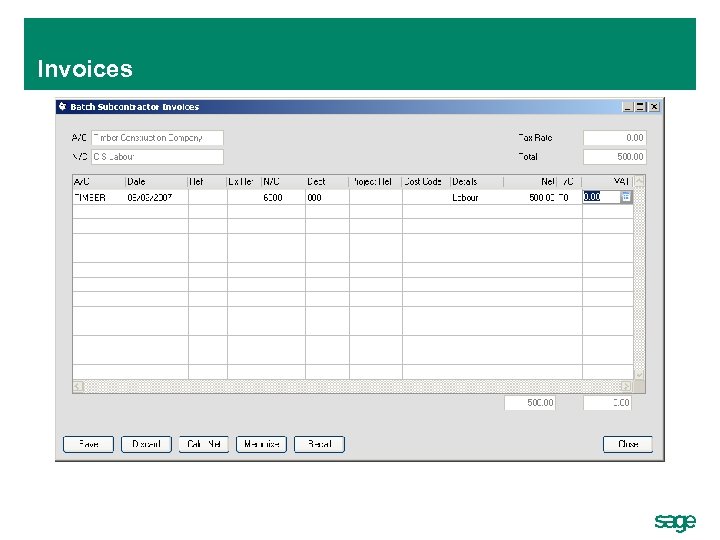Click the vertical scrollbar down arrow
Viewport: 720px width, 540px height.
point(639,375)
